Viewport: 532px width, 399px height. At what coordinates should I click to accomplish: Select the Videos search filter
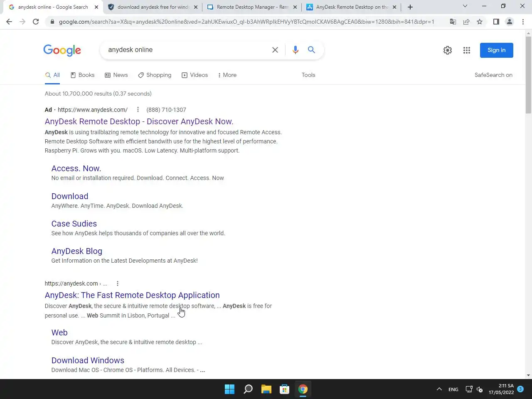pyautogui.click(x=195, y=75)
